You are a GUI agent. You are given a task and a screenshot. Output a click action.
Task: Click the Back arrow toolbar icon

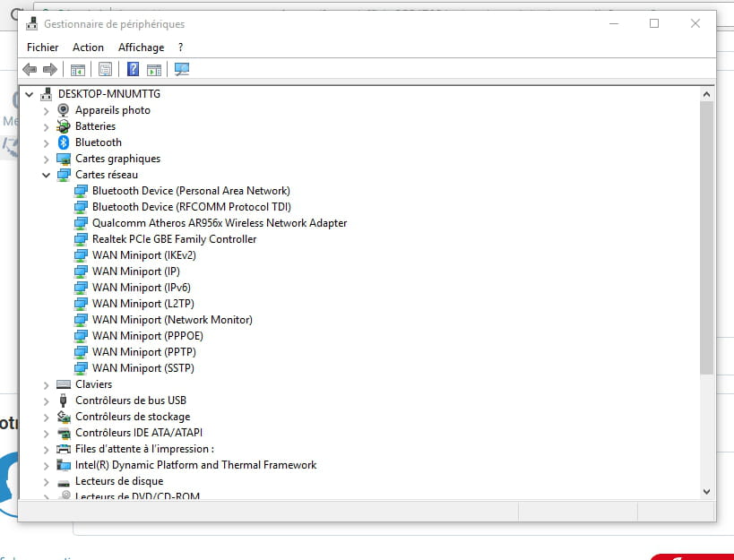click(30, 70)
